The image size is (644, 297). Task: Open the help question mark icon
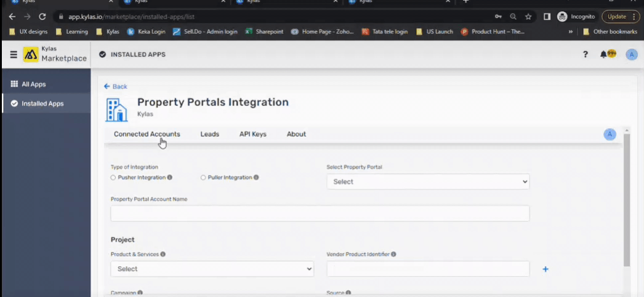pos(586,54)
